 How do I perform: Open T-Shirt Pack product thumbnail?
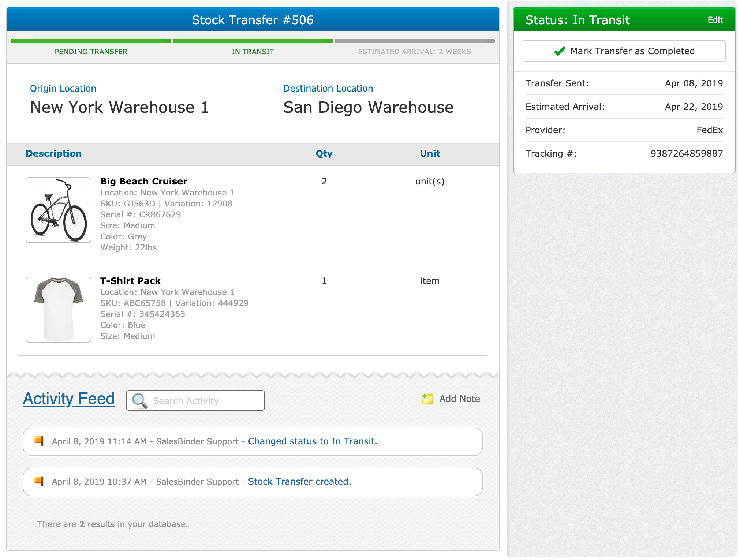coord(59,310)
